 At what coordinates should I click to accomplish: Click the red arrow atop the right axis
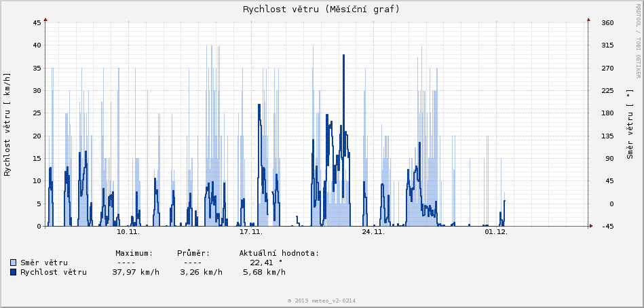tap(588, 20)
